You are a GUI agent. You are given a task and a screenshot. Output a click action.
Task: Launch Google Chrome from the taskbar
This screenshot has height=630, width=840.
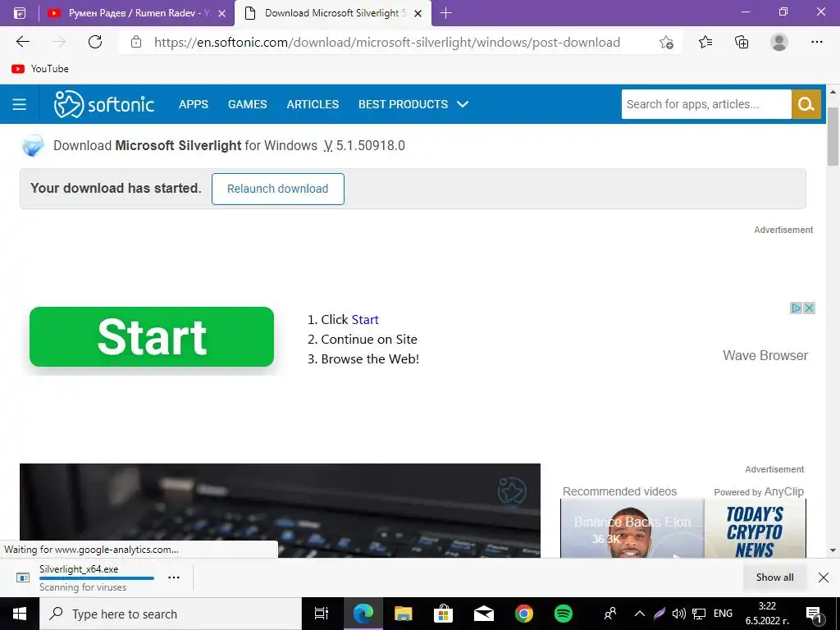coord(524,614)
